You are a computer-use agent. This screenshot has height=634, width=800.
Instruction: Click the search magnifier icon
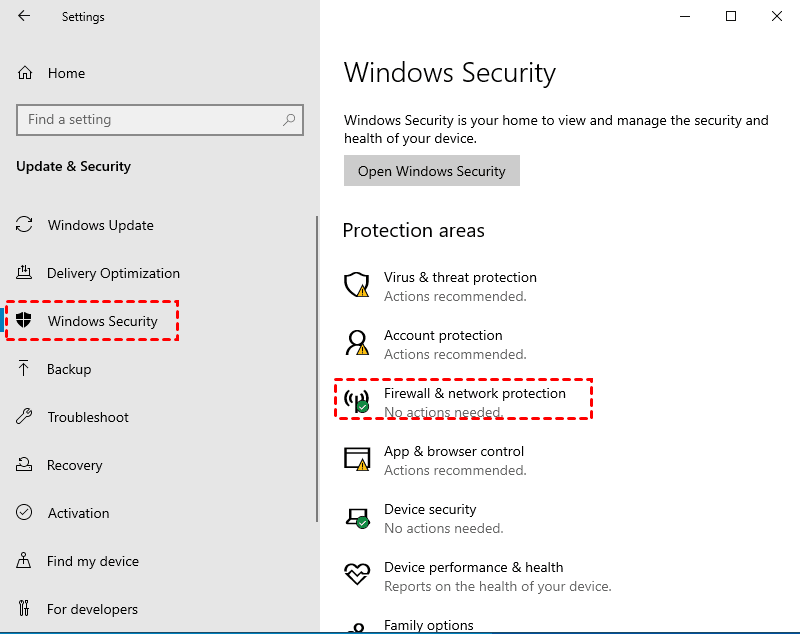289,120
